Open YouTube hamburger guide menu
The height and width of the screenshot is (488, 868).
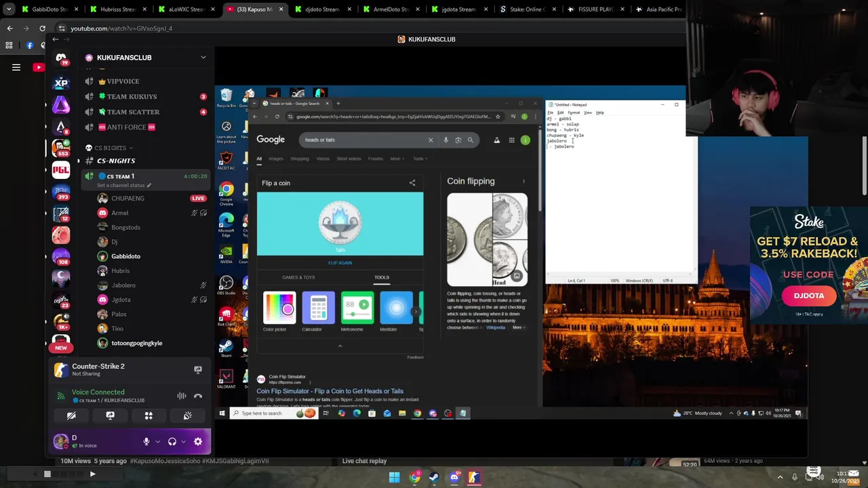click(x=16, y=67)
